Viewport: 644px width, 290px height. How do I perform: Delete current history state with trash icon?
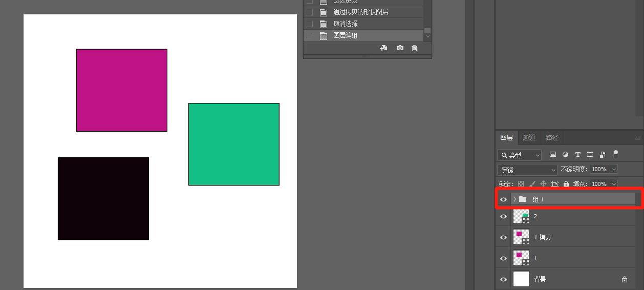point(415,48)
